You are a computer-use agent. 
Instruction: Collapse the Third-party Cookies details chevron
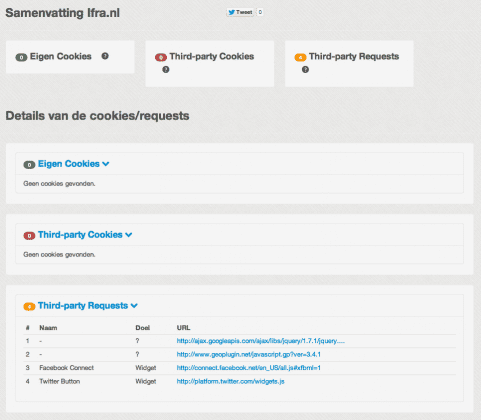pos(129,235)
